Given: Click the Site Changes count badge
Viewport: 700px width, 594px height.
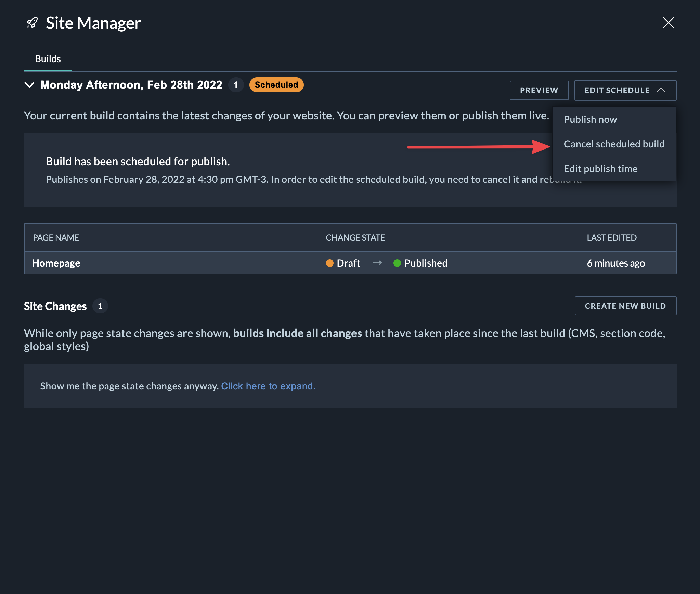Looking at the screenshot, I should point(100,306).
